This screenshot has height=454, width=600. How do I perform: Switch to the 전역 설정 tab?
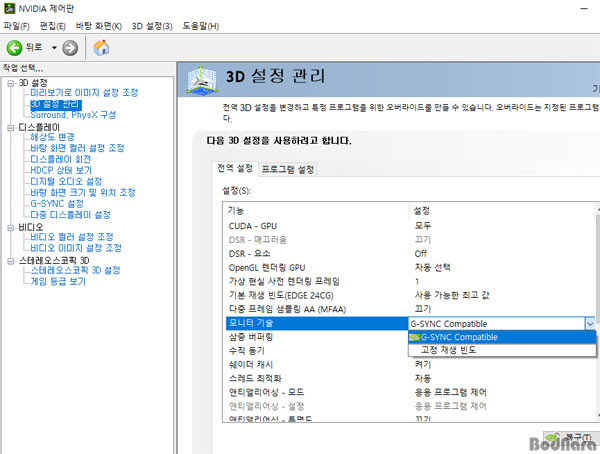(x=235, y=168)
